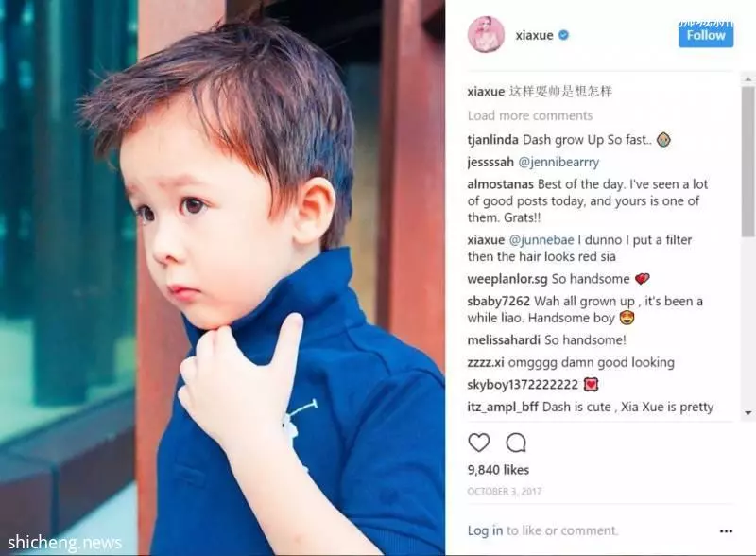Click the scrollbar up arrow

coord(747,78)
